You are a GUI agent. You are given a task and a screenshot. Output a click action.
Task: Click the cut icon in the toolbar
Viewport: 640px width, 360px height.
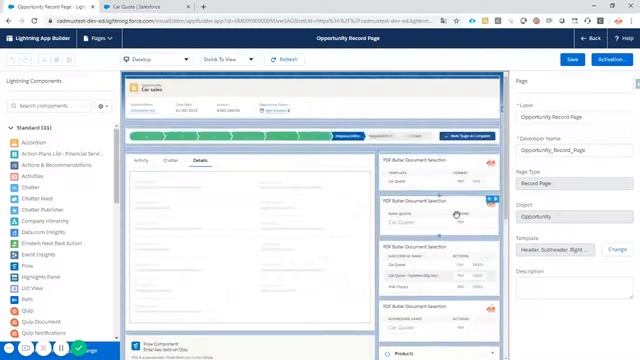coord(44,60)
